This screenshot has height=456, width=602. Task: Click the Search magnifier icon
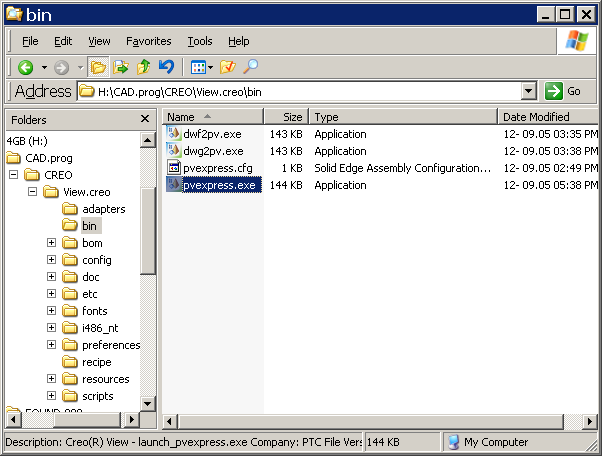pos(250,67)
